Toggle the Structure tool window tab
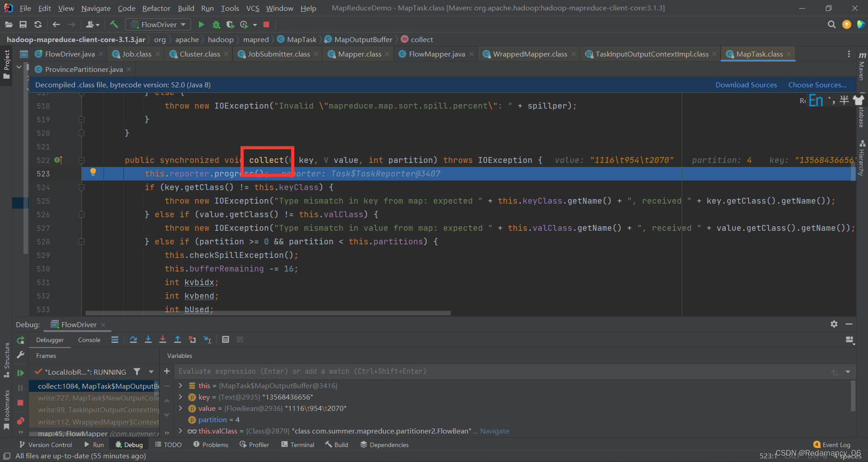Screen dimensions: 868x462 (x=6, y=360)
